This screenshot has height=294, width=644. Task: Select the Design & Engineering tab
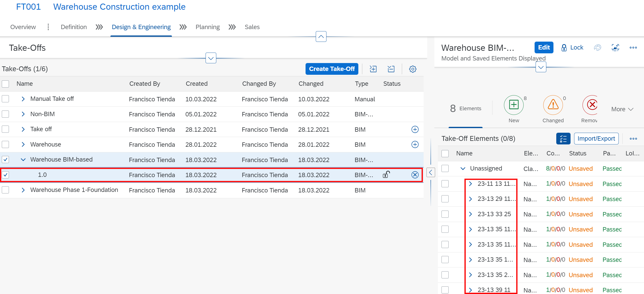(141, 27)
